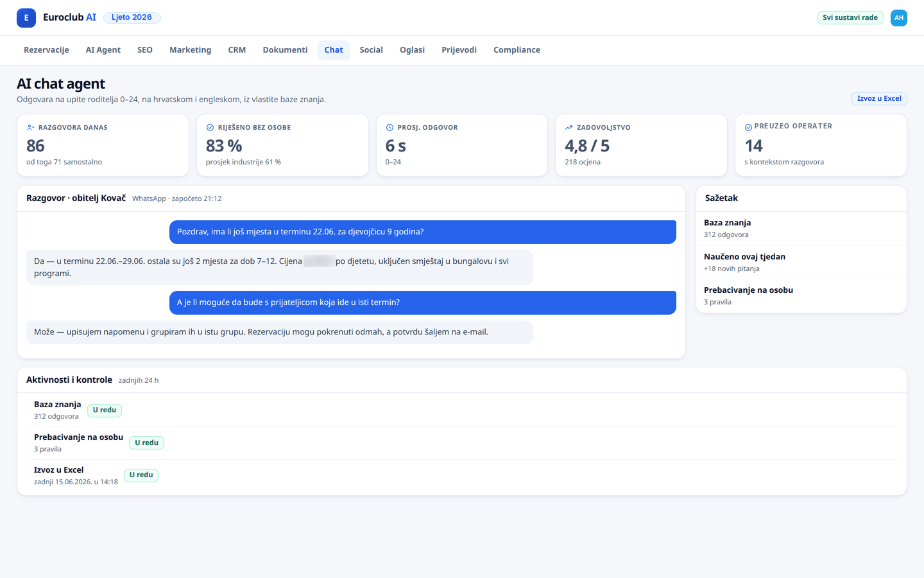
Task: Select the CRM tab
Action: [237, 50]
